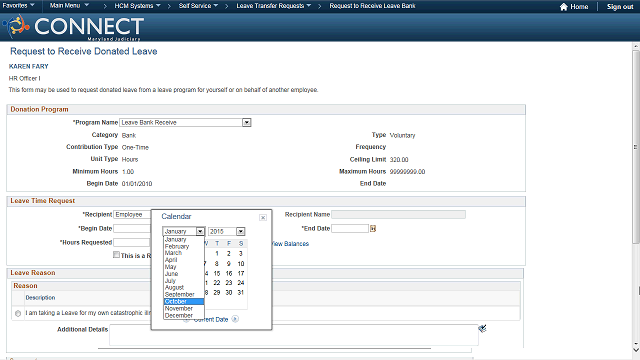The height and width of the screenshot is (360, 640).
Task: Click the Begin Date input field
Action: point(132,229)
